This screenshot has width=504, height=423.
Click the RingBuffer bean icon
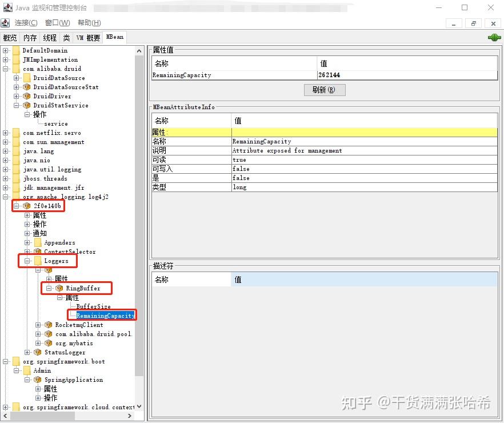point(59,288)
